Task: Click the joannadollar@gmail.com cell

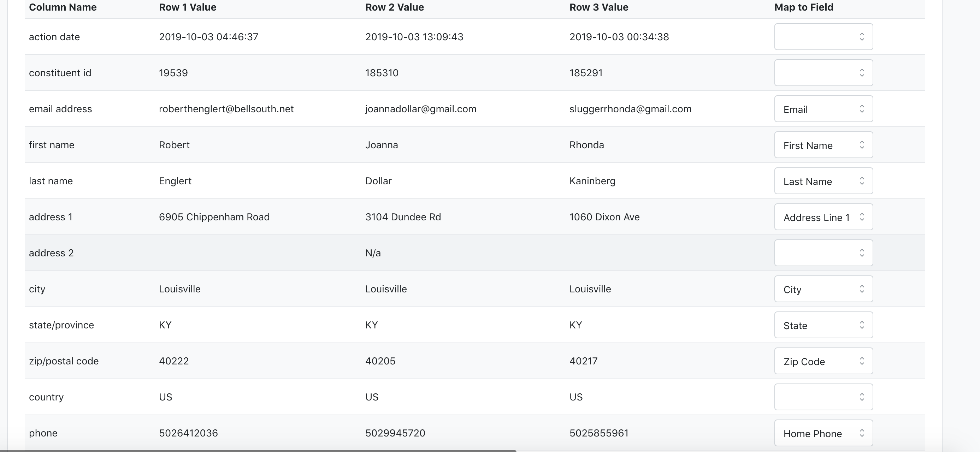Action: (x=420, y=109)
